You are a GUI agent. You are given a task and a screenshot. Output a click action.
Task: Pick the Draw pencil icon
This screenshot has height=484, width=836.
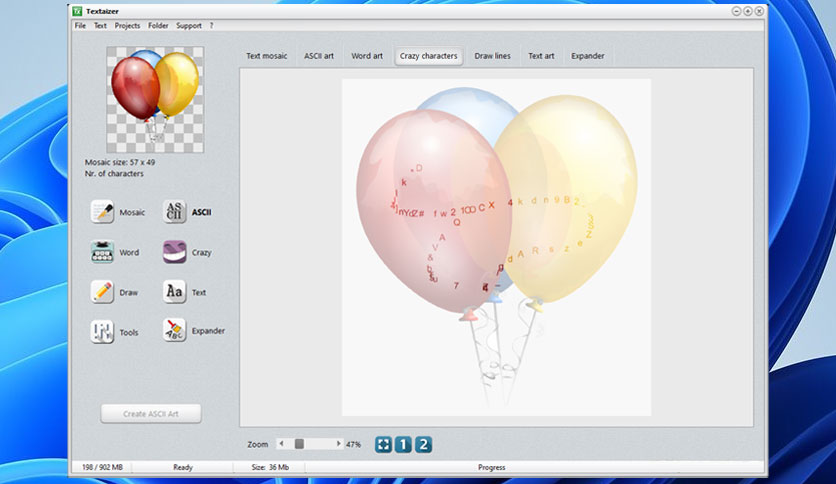[x=102, y=292]
